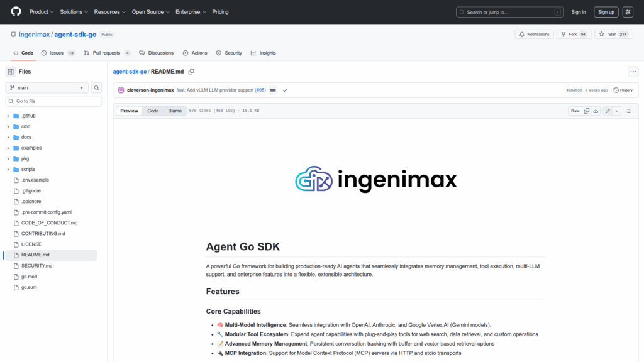Switch to the Pull requests tab
The image size is (644, 362).
point(107,53)
